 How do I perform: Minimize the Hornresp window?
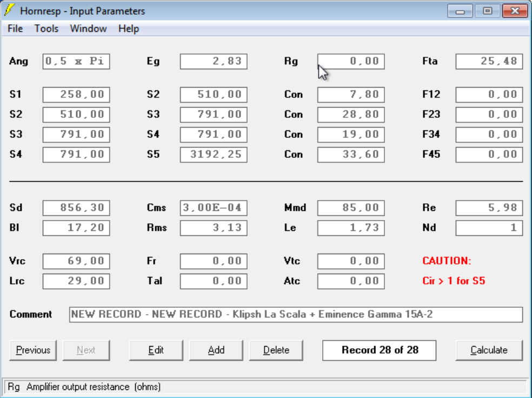pos(460,11)
